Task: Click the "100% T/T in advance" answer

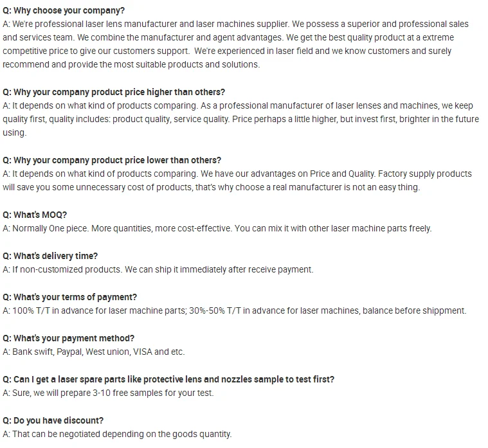Action: (x=234, y=310)
